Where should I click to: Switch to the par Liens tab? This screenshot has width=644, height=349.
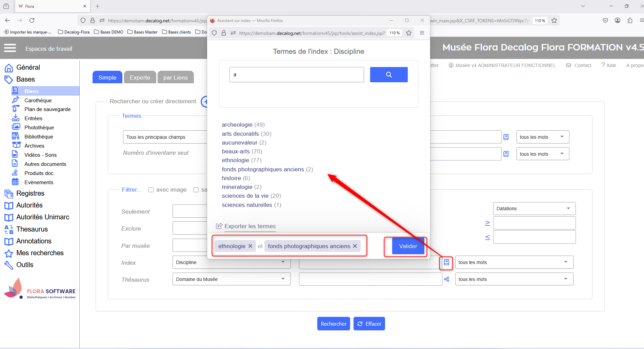tap(175, 78)
